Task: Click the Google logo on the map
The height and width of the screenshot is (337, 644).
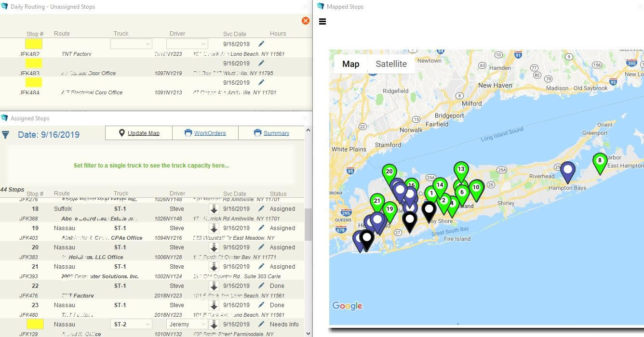Action: 347,306
